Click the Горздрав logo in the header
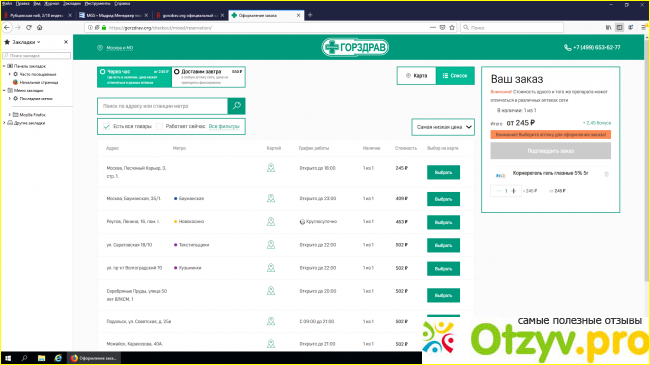Viewport: 650px width, 365px height. coord(355,47)
